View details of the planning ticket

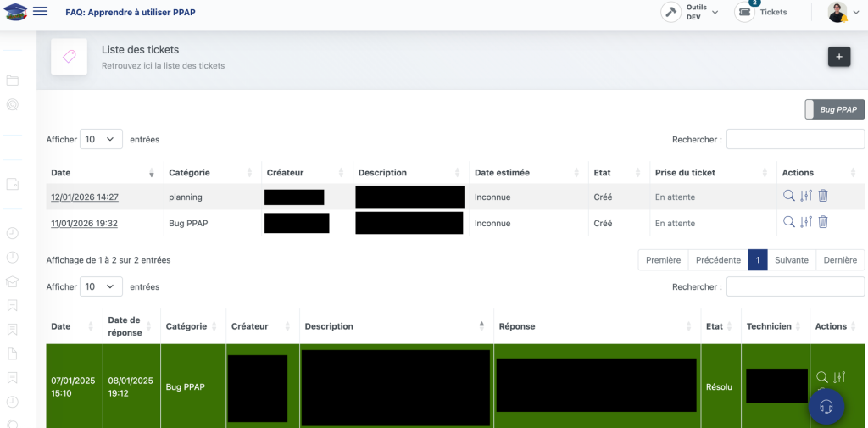[x=788, y=196]
